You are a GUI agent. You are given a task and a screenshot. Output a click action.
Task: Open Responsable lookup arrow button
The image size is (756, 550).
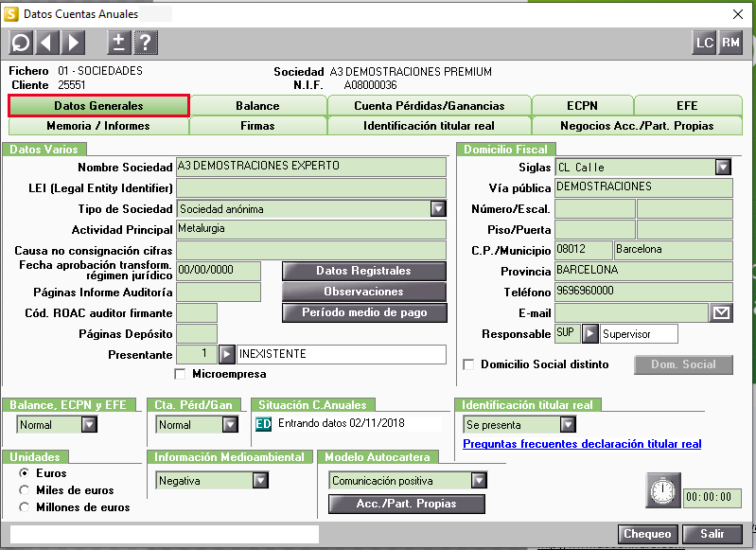589,334
